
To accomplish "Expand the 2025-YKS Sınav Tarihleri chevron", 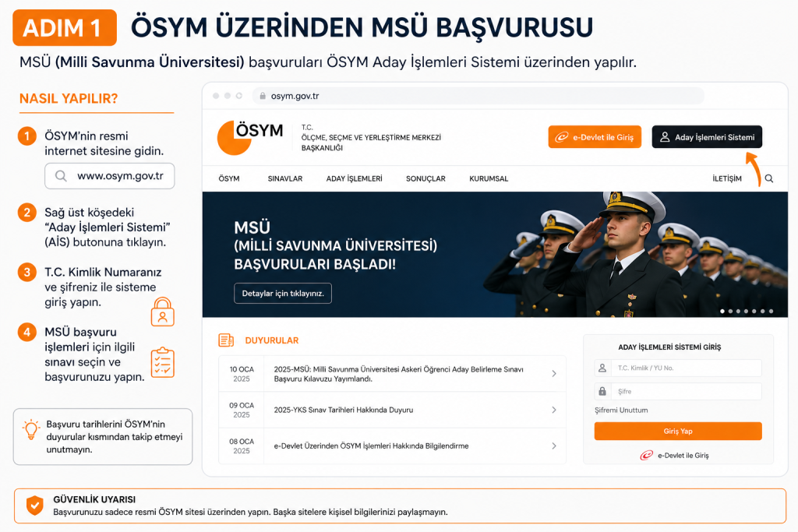I will [554, 410].
